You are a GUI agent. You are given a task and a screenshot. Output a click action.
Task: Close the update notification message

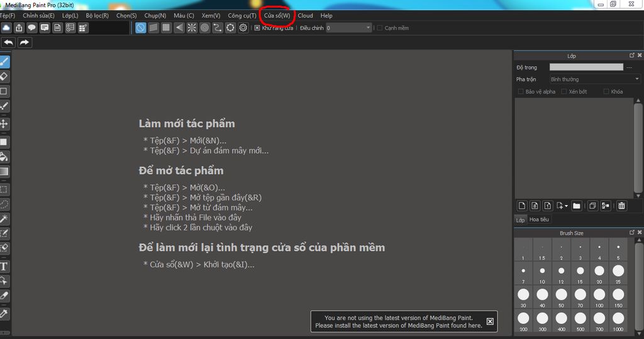click(490, 321)
